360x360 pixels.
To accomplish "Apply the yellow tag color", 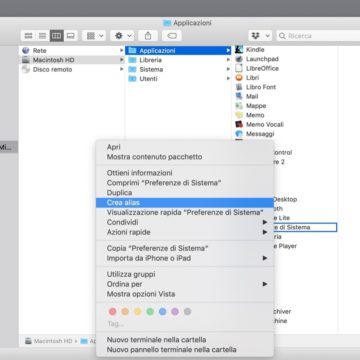I will point(138,312).
